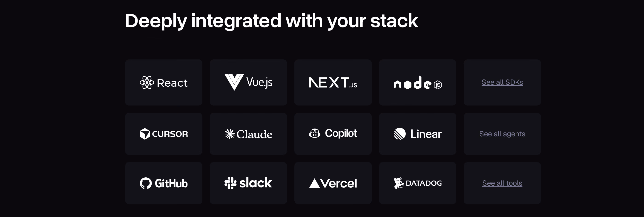Click the Datadog dog mascot icon
Screen dimensions: 644x217
coord(399,183)
